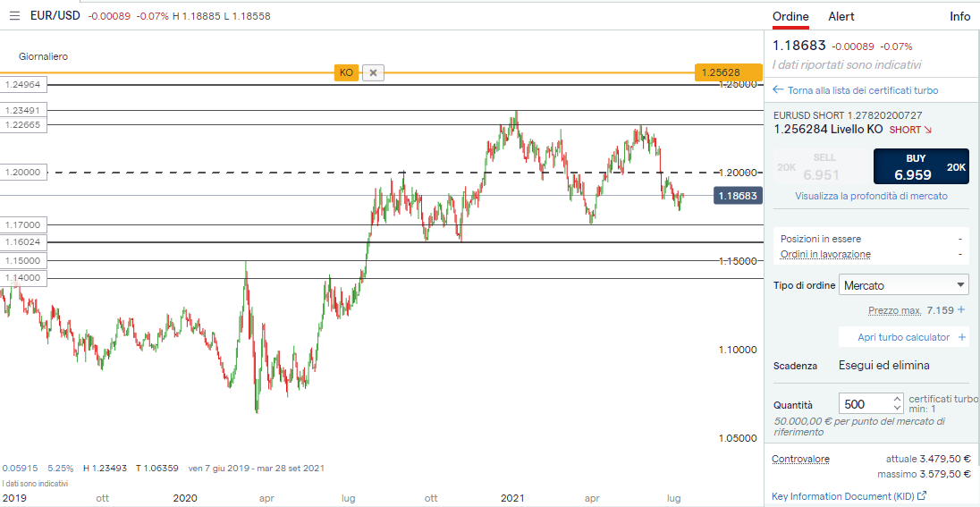This screenshot has width=980, height=507.
Task: Open the hamburger menu beside EUR/USD
Action: pyautogui.click(x=14, y=16)
